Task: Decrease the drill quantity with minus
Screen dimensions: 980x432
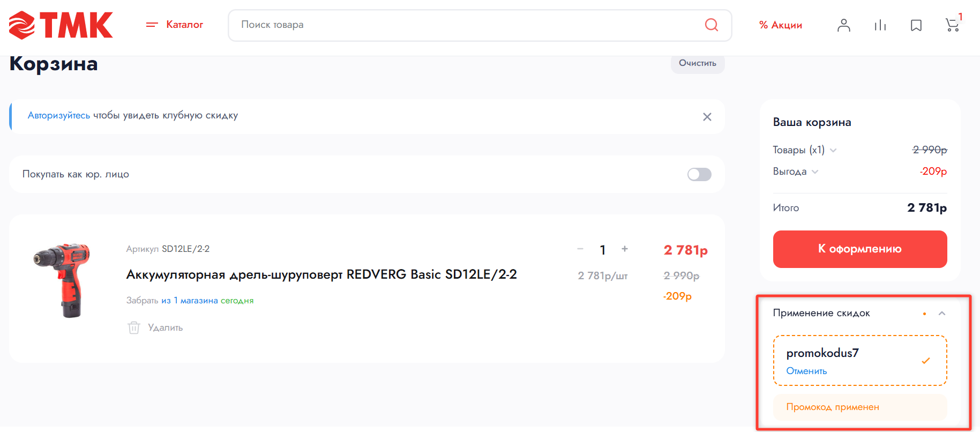Action: point(580,249)
